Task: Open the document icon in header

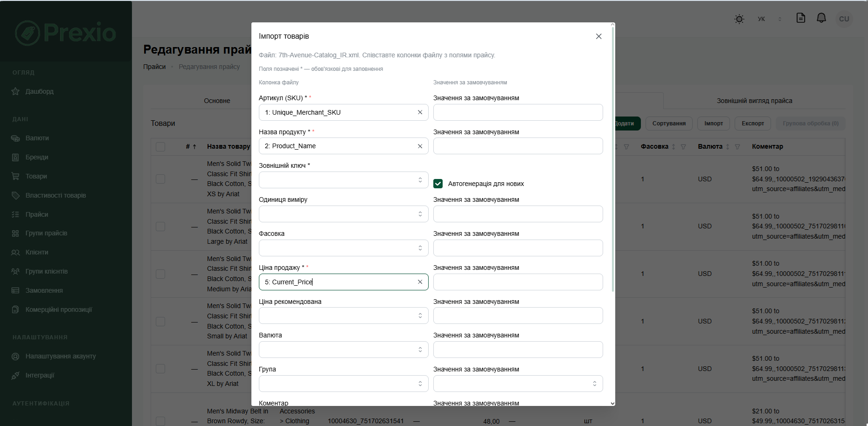Action: (800, 18)
